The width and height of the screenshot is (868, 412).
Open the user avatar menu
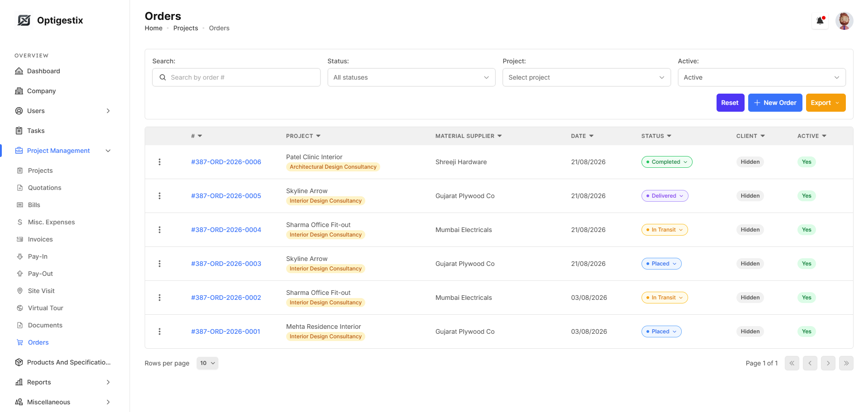pyautogui.click(x=844, y=21)
